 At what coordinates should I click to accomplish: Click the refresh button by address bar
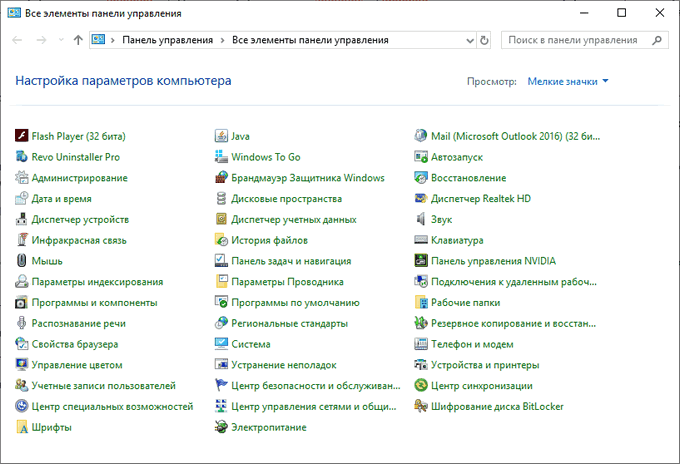485,40
